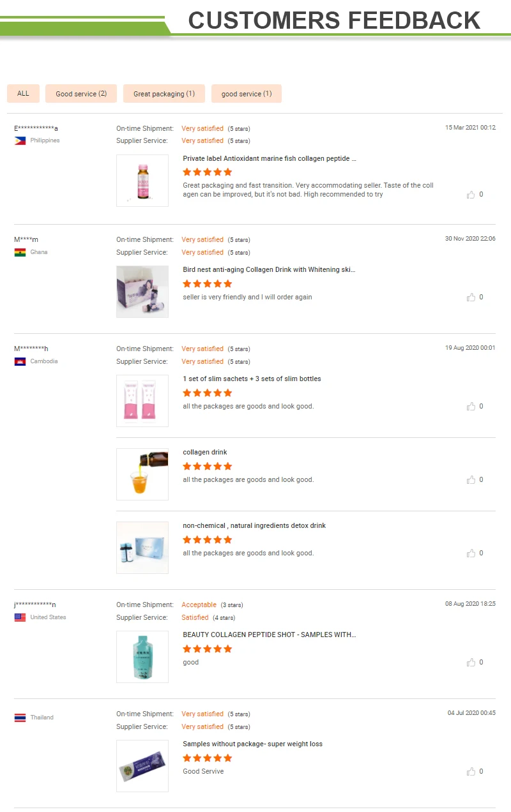
Task: Click the Cambodia flag icon
Action: click(x=19, y=360)
